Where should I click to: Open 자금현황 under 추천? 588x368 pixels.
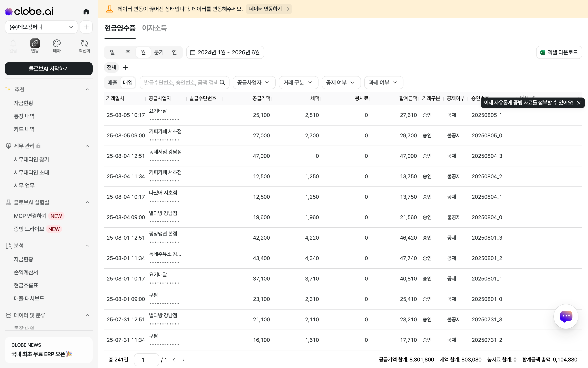(23, 103)
